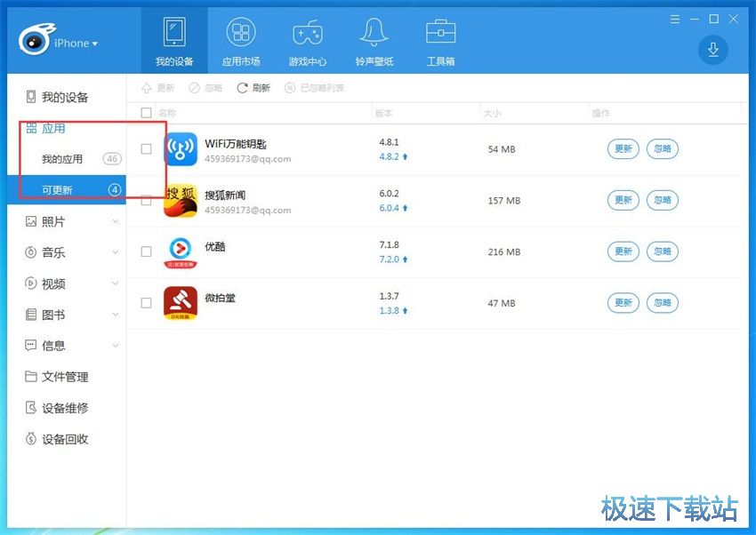The image size is (756, 535).
Task: Open the 工具箱 toolbox tab
Action: [x=440, y=41]
